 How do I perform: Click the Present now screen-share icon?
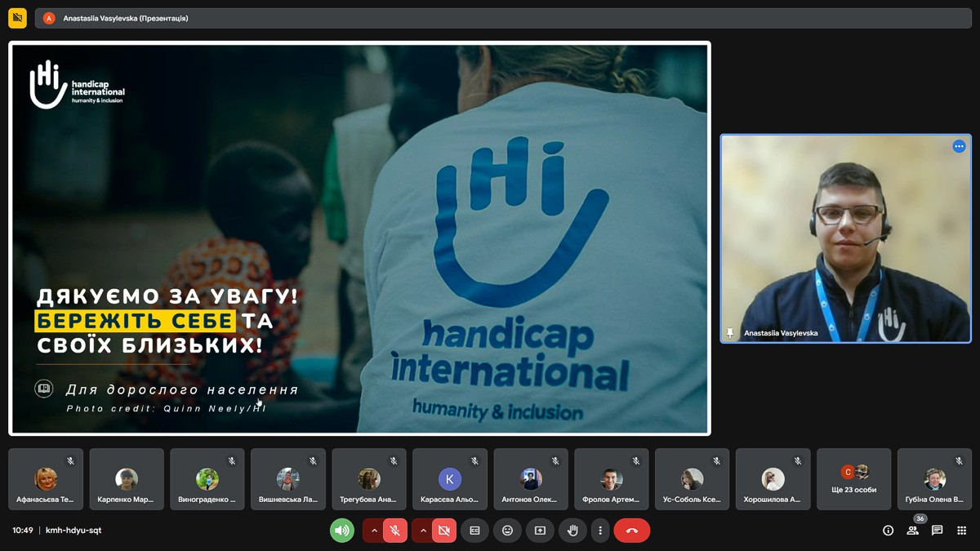click(x=540, y=531)
